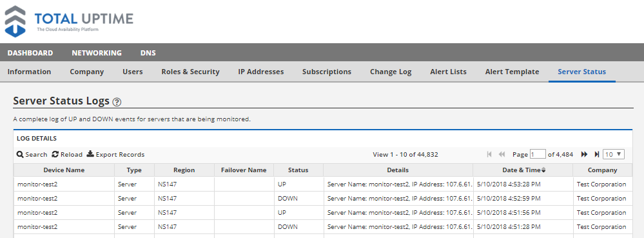Switch to the Alert Template tab

[x=512, y=72]
